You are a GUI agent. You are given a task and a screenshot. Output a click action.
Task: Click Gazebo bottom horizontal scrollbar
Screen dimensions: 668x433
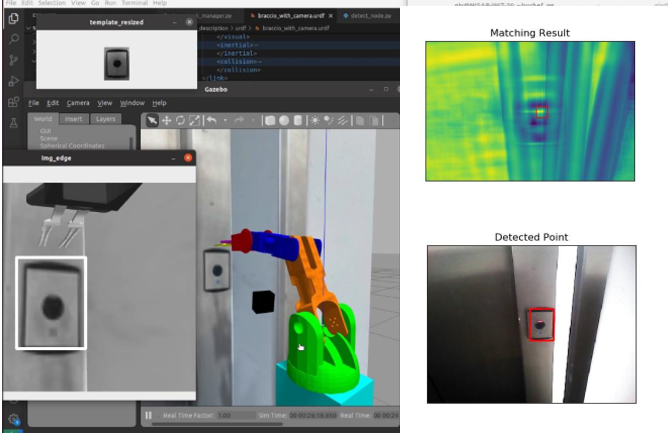tap(217, 424)
